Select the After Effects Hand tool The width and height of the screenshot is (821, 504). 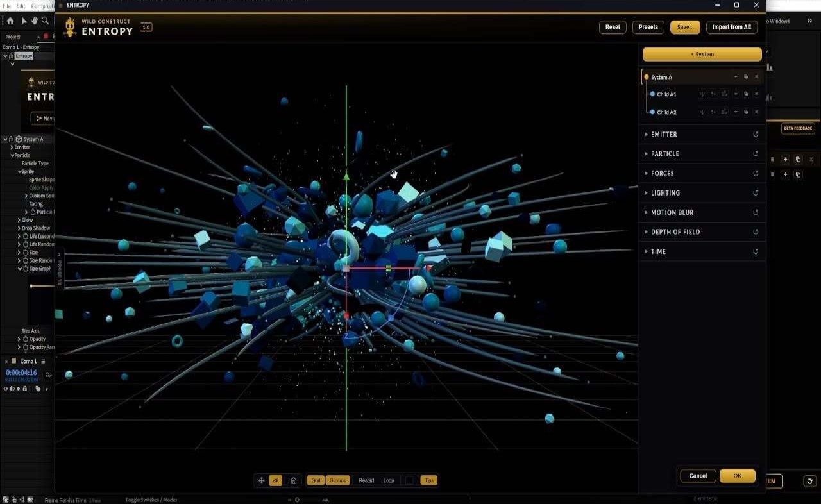click(35, 21)
